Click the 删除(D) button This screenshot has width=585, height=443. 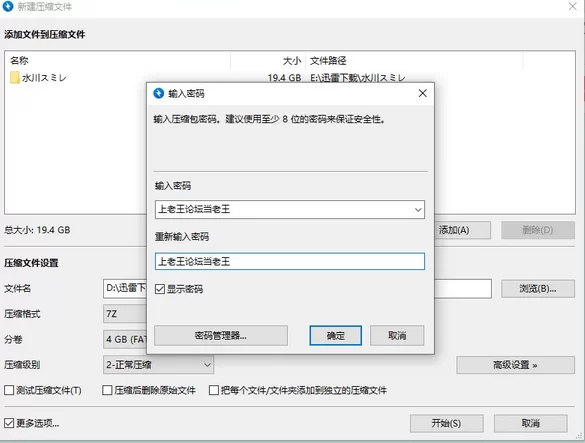pyautogui.click(x=538, y=230)
